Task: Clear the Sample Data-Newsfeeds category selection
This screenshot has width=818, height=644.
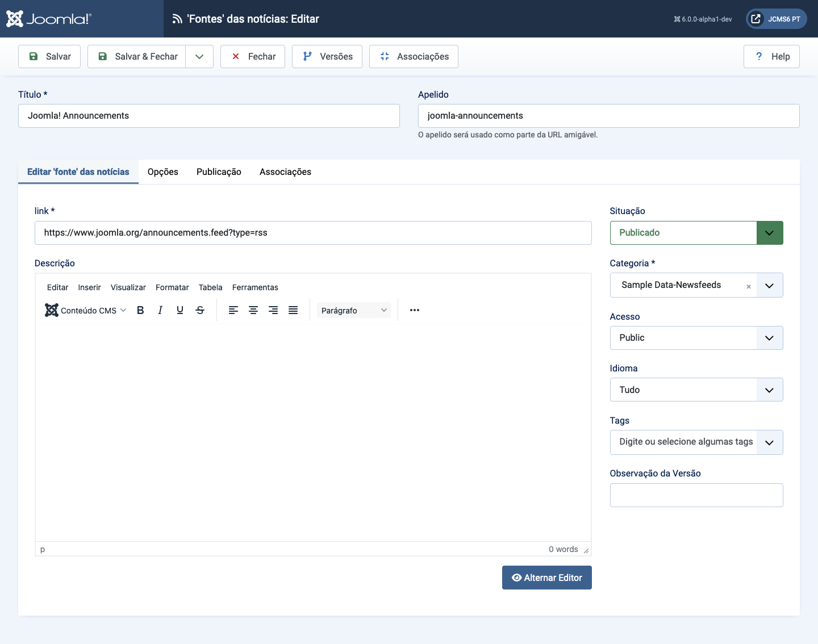Action: (749, 287)
